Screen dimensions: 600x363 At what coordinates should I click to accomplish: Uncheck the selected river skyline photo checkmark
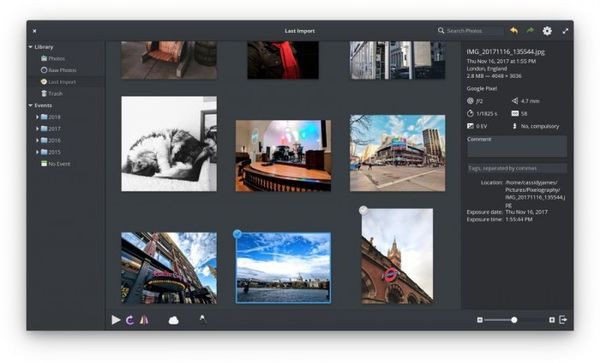point(237,233)
